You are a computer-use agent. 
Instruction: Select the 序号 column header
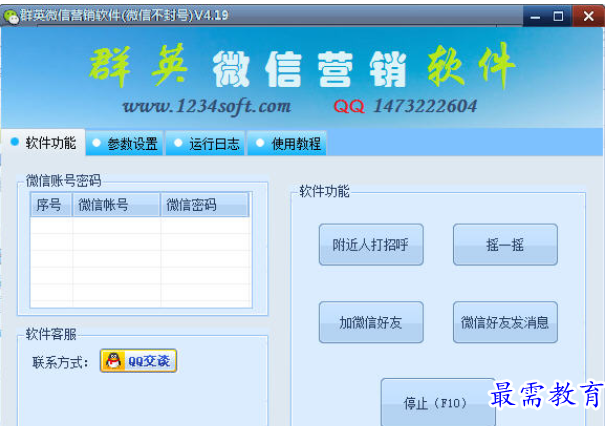tap(51, 205)
